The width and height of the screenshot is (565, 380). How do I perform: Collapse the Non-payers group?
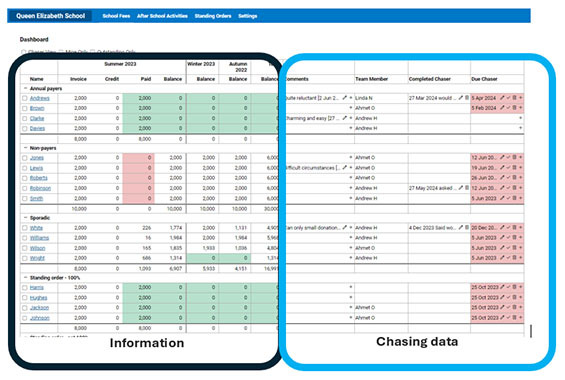click(x=25, y=148)
